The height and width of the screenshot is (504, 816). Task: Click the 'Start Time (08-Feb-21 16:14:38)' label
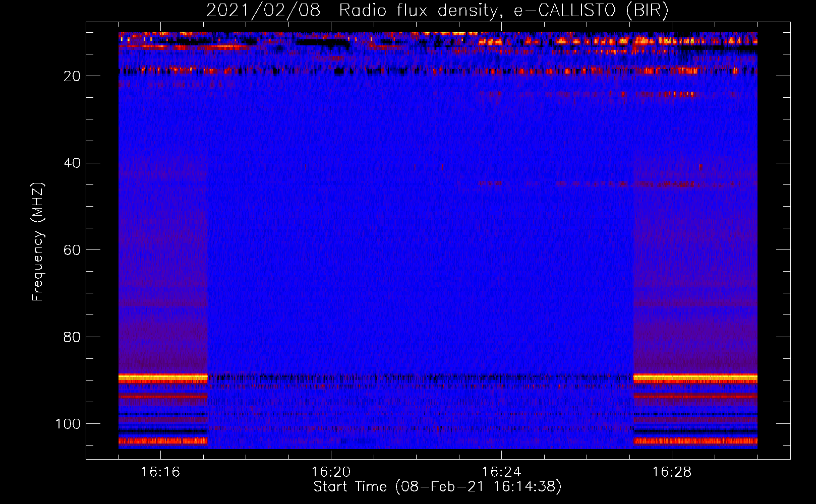(437, 487)
